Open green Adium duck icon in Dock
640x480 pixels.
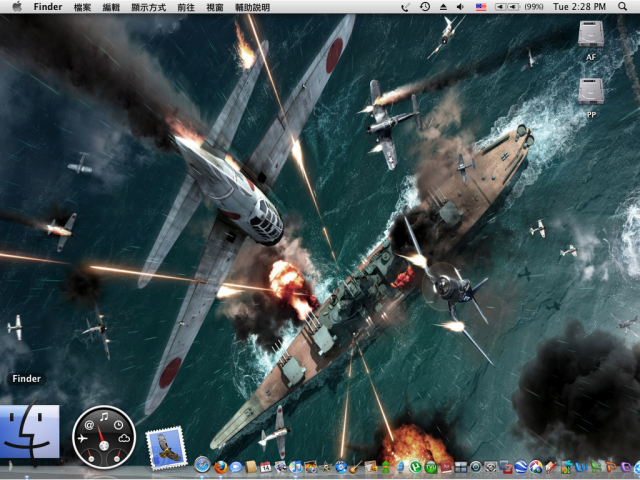click(x=386, y=467)
